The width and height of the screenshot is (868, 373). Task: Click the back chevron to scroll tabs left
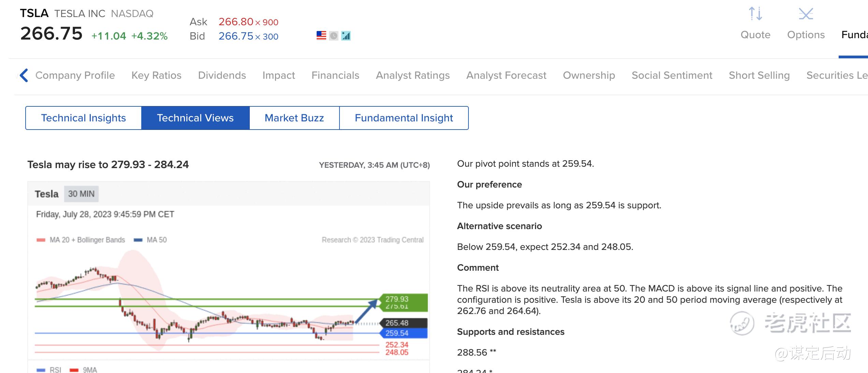pos(24,75)
